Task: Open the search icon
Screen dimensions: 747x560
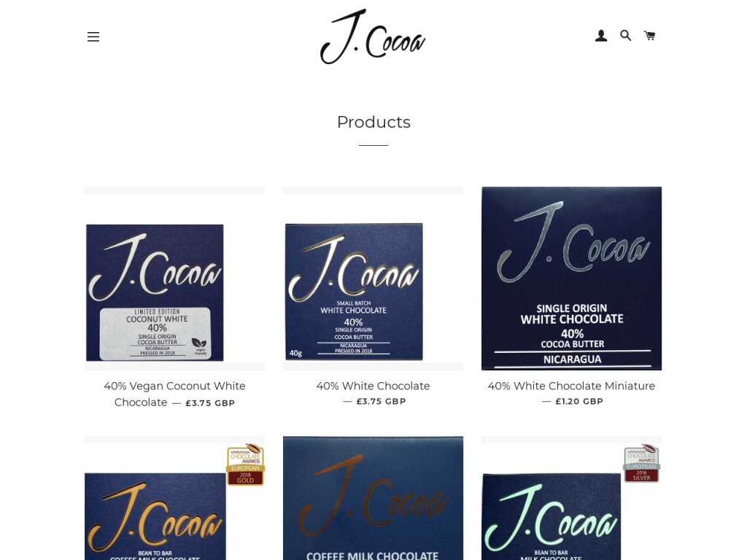Action: click(625, 35)
